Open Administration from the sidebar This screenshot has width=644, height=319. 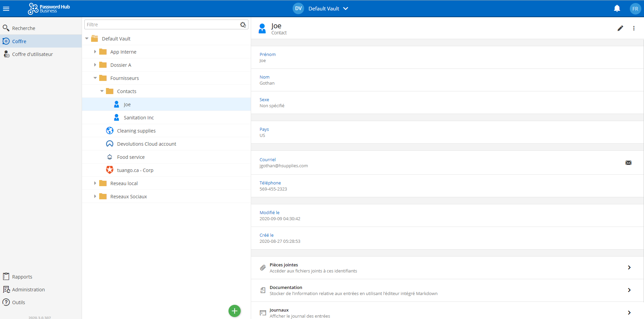pos(28,290)
